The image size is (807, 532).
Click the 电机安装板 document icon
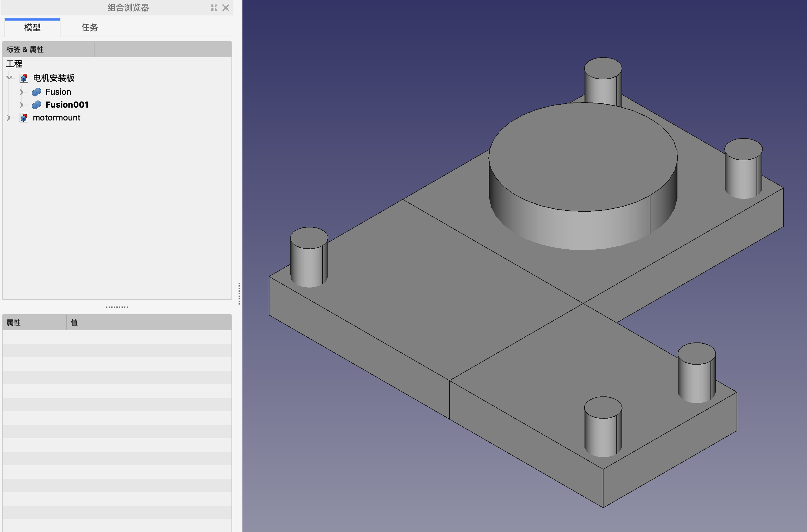pos(24,78)
